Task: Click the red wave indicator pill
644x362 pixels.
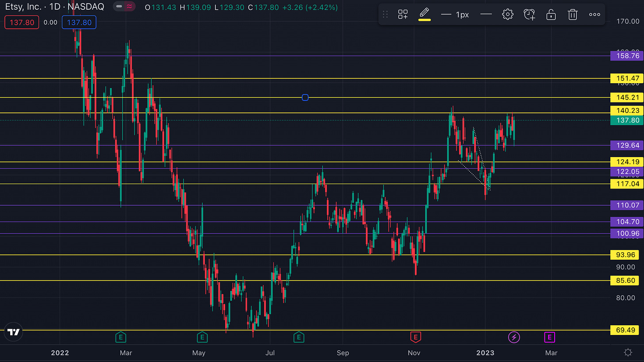Action: (x=129, y=7)
